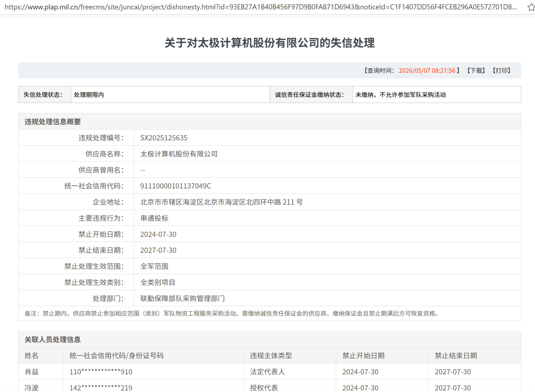Screen dimensions: 535x392
Task: Select the violation value 串通投标
Action: (x=154, y=218)
